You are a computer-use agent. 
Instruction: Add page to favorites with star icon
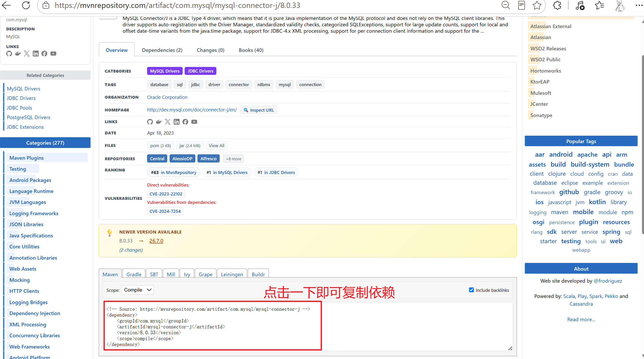point(537,5)
